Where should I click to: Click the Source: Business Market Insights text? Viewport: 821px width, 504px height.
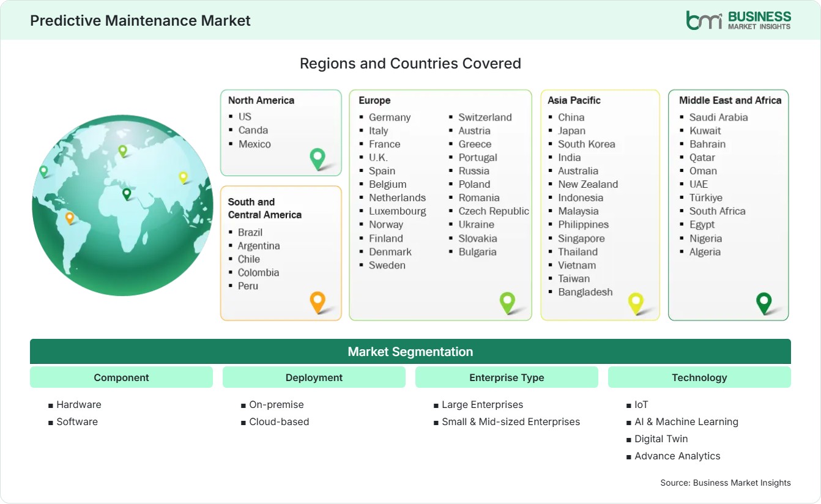(x=726, y=483)
